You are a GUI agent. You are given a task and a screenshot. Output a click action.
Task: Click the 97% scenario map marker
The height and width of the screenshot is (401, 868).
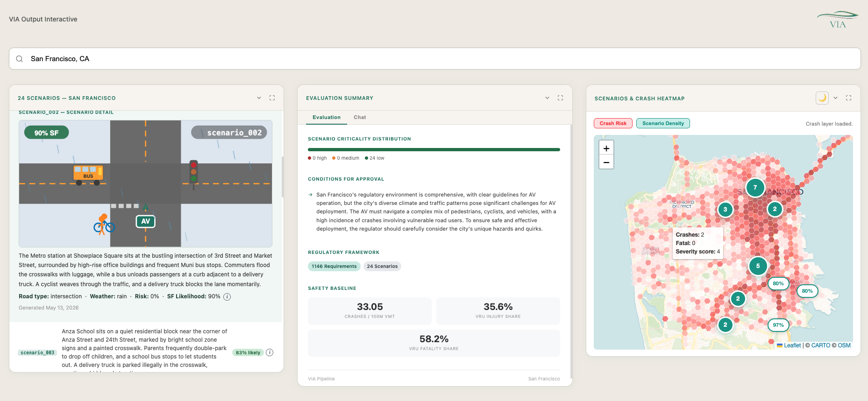click(778, 325)
